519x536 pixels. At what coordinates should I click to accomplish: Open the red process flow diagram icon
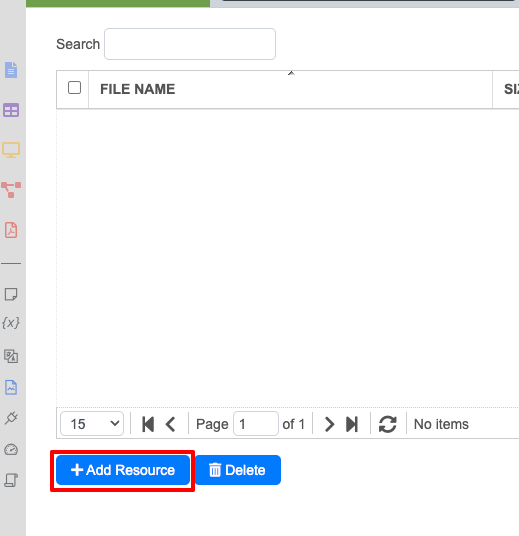[x=11, y=190]
